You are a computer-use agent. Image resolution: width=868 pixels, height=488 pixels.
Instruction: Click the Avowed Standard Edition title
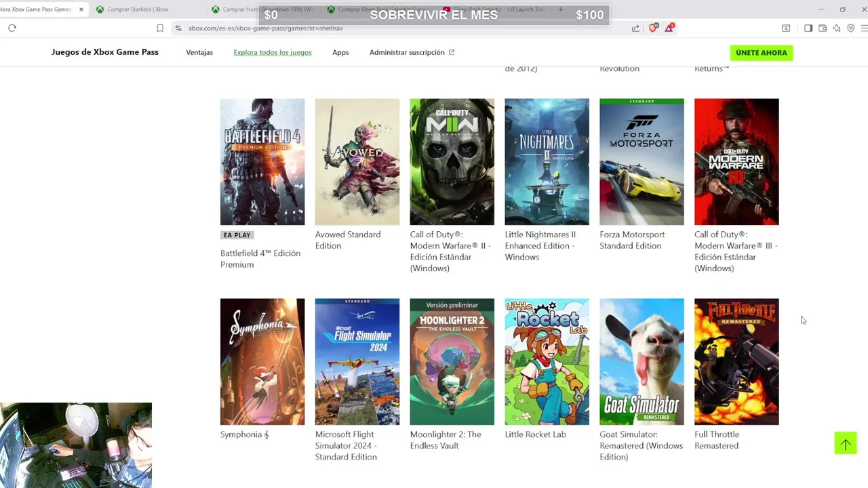point(348,240)
